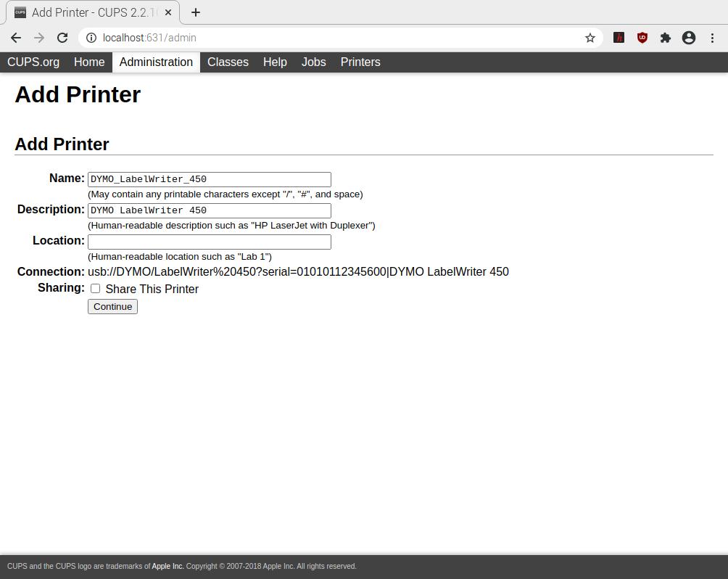Open the Chrome profile avatar icon
The width and height of the screenshot is (728, 579).
689,38
